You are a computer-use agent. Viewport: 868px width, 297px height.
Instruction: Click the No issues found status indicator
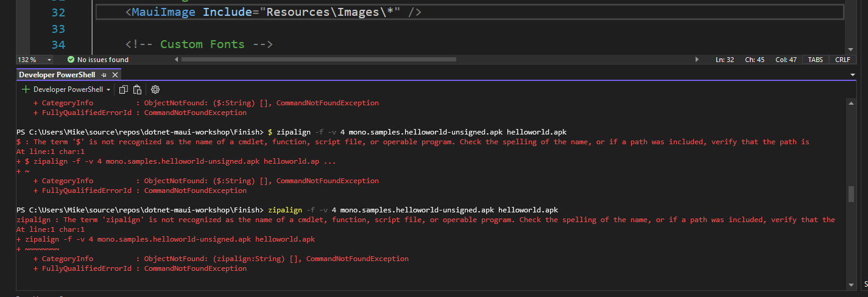coord(98,60)
